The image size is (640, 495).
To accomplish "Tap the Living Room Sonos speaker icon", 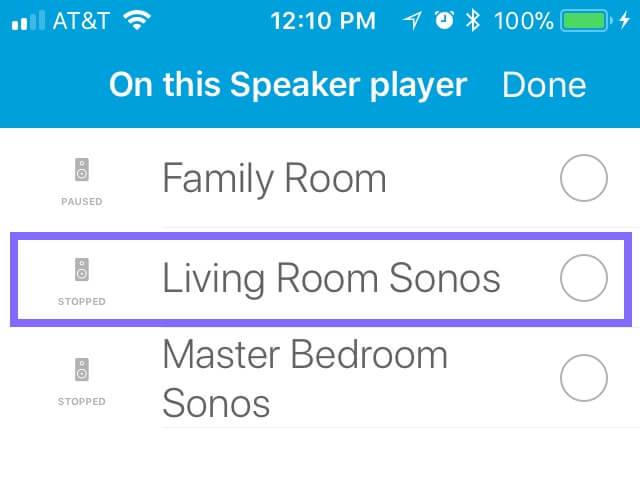I will [x=82, y=269].
